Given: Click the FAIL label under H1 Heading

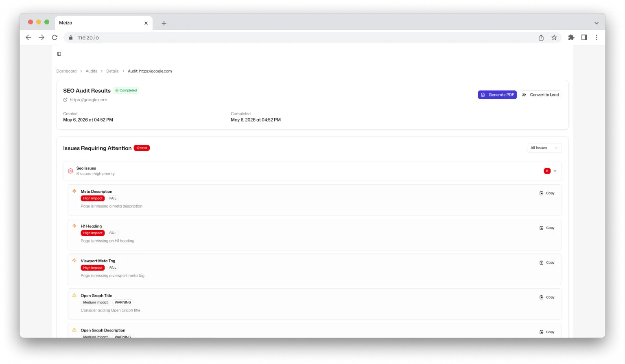Looking at the screenshot, I should 113,233.
